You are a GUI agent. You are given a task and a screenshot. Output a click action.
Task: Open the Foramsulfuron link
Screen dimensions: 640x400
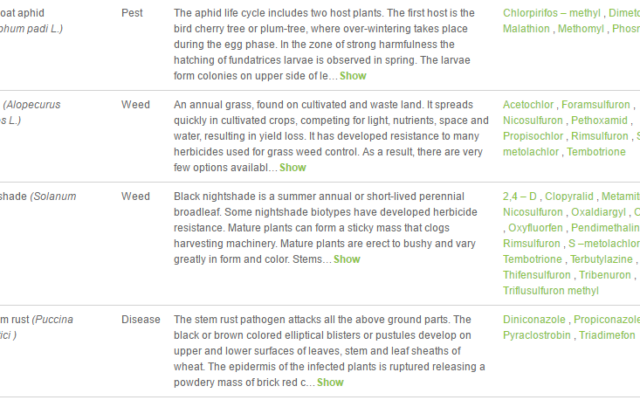pyautogui.click(x=596, y=105)
